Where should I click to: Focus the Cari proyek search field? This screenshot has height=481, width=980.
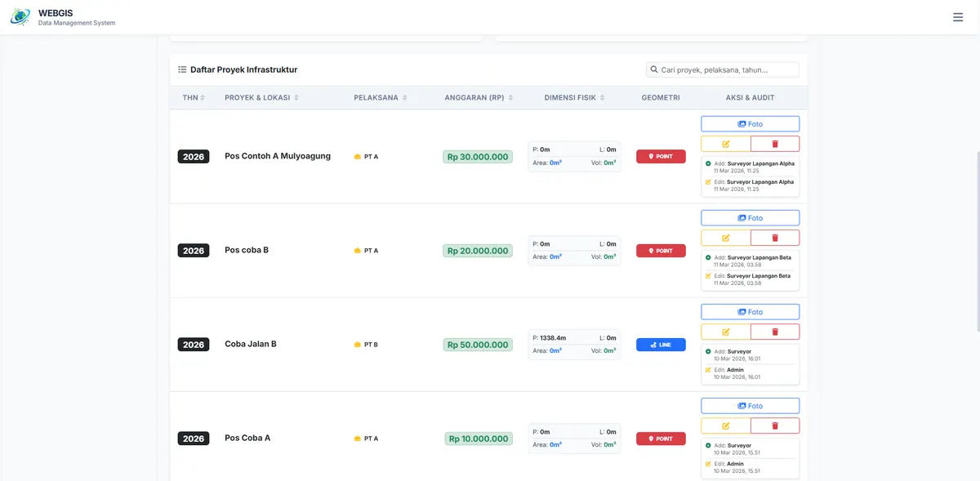722,70
